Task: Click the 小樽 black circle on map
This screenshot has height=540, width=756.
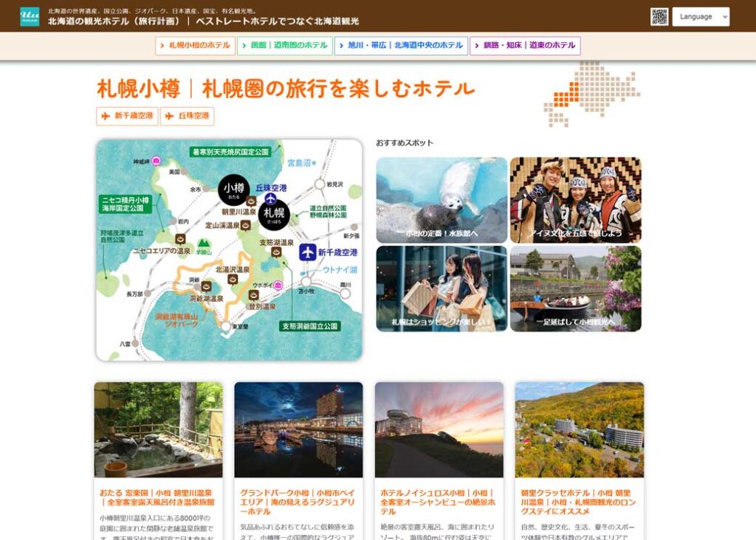Action: pos(233,190)
